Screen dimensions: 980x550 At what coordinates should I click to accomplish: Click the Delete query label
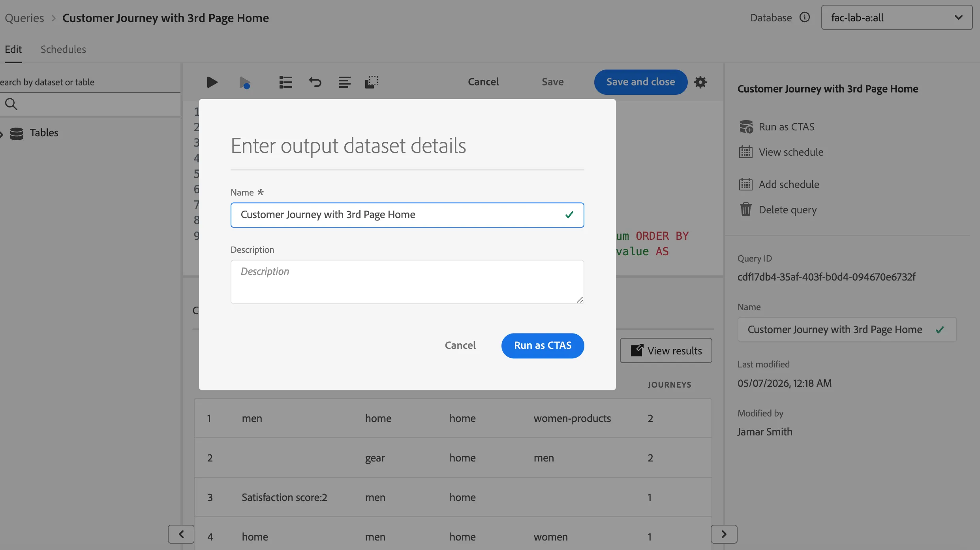[788, 210]
